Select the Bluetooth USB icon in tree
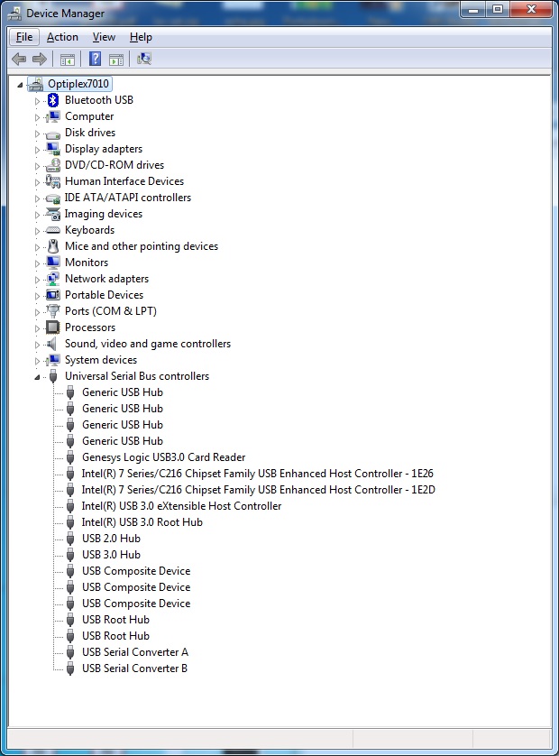 53,100
